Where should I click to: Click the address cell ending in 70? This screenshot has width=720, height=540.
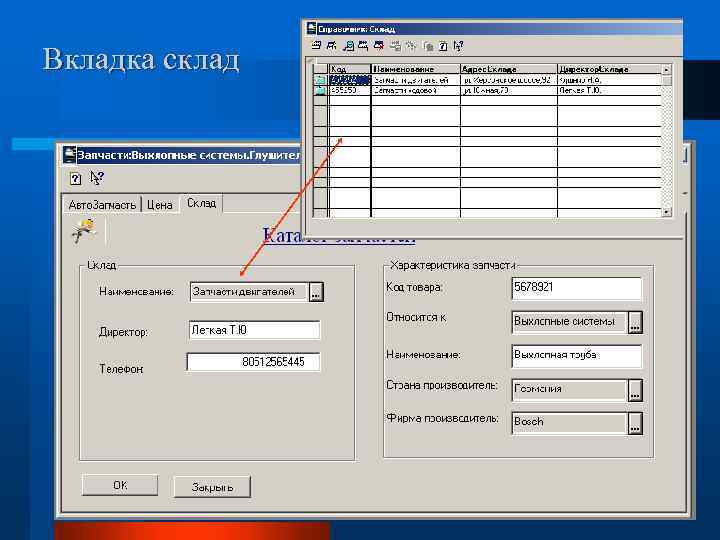(x=509, y=90)
